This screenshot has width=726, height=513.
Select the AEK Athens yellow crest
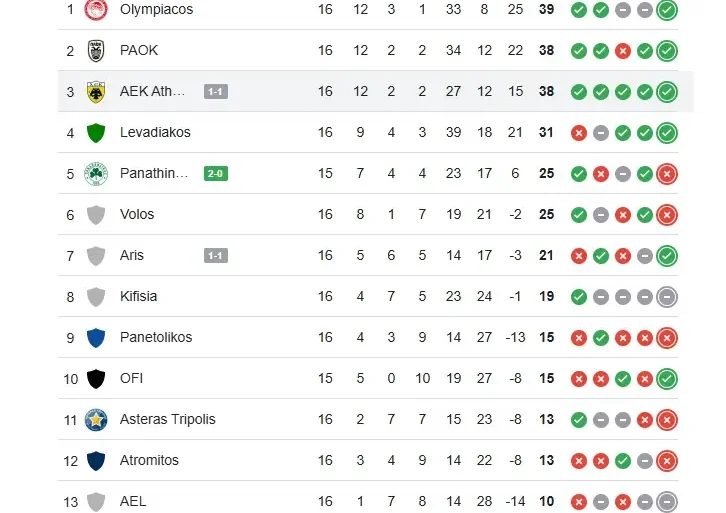[96, 92]
